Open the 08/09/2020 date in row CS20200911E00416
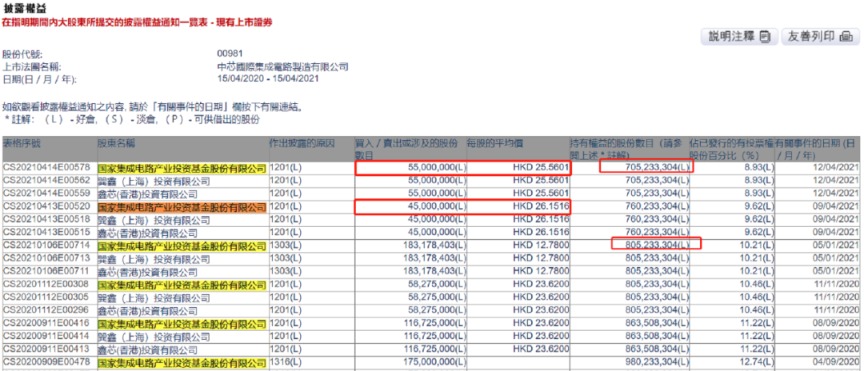Image resolution: width=864 pixels, height=371 pixels. point(837,324)
